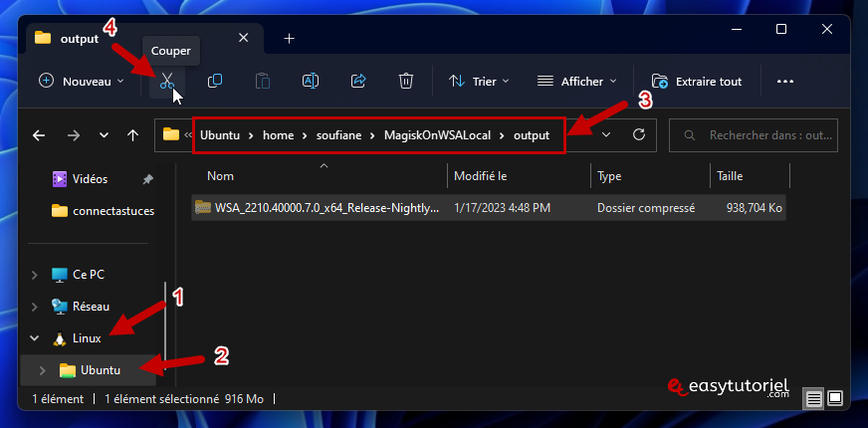Click the Copy icon in toolbar
Image resolution: width=868 pixels, height=428 pixels.
(x=215, y=82)
